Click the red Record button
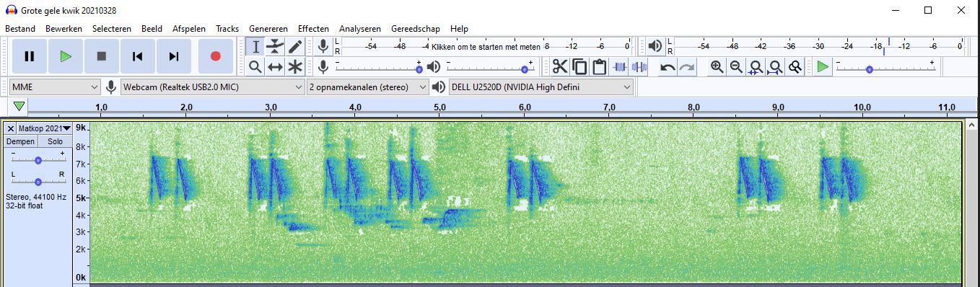The width and height of the screenshot is (980, 287). click(x=215, y=56)
